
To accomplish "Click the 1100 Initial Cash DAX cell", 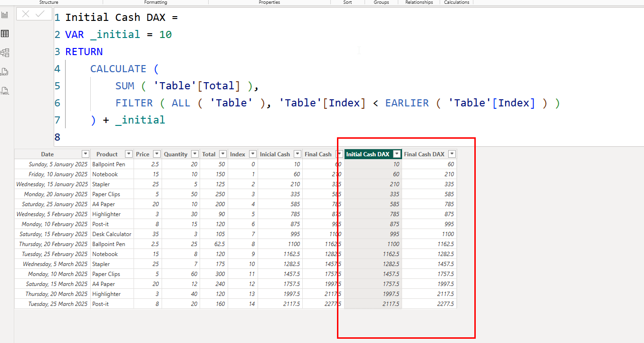I will click(x=373, y=244).
